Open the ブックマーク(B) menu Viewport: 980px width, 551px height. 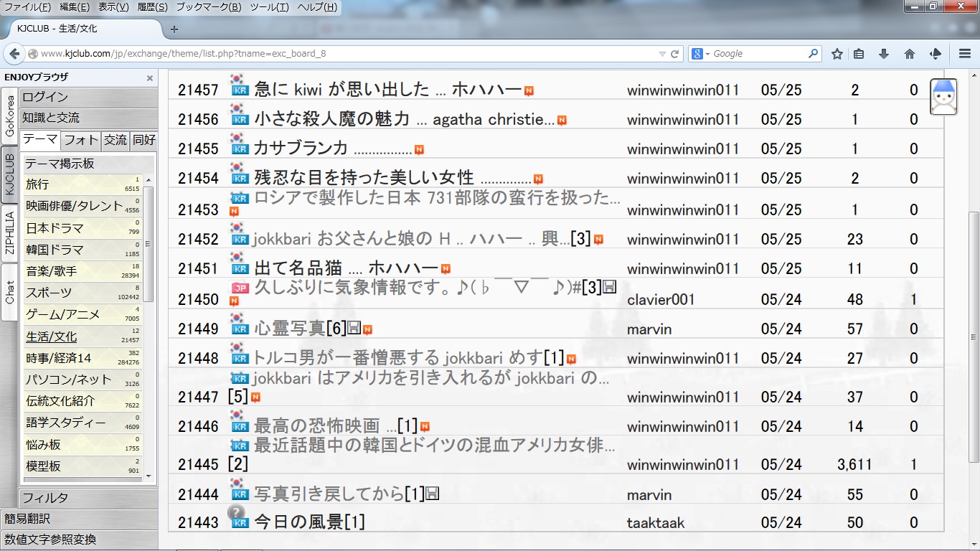[x=208, y=7]
